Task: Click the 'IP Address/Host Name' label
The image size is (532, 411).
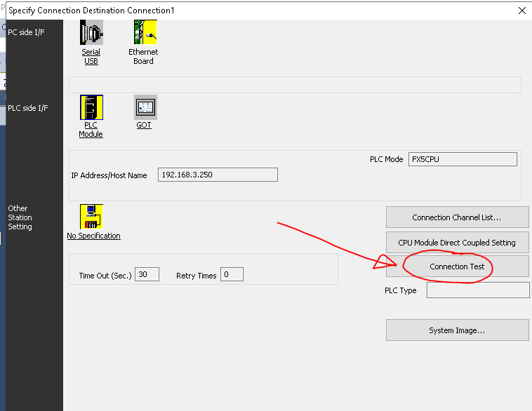Action: click(x=109, y=175)
